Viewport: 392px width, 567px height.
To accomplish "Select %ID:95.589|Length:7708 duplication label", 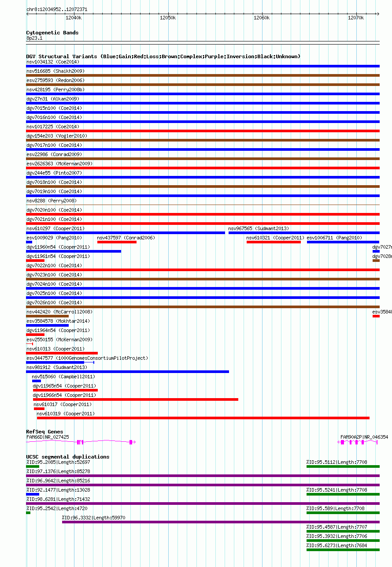I will (x=336, y=508).
